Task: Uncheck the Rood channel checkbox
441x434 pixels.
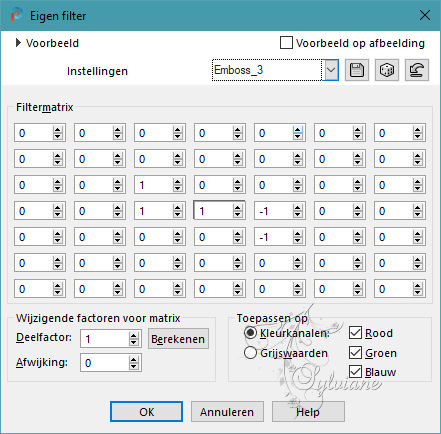Action: [x=355, y=333]
